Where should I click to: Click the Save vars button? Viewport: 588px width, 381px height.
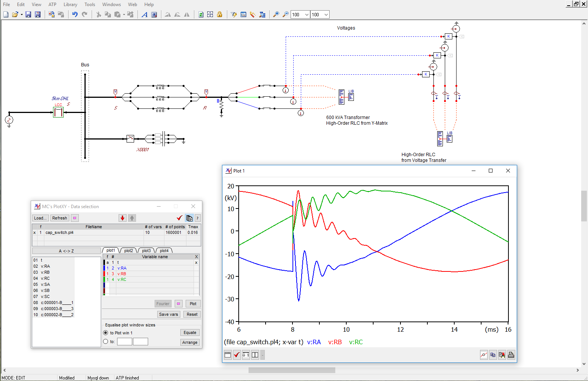tap(168, 314)
